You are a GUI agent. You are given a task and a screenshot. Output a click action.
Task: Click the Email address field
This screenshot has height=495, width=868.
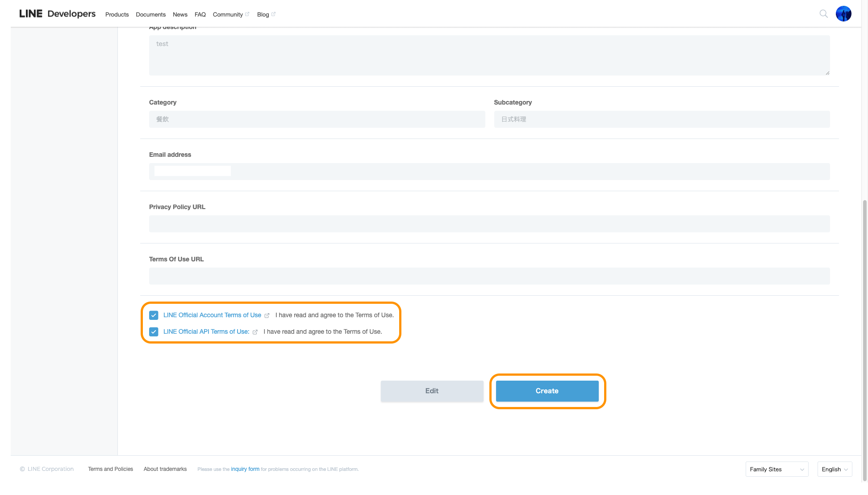tap(489, 172)
